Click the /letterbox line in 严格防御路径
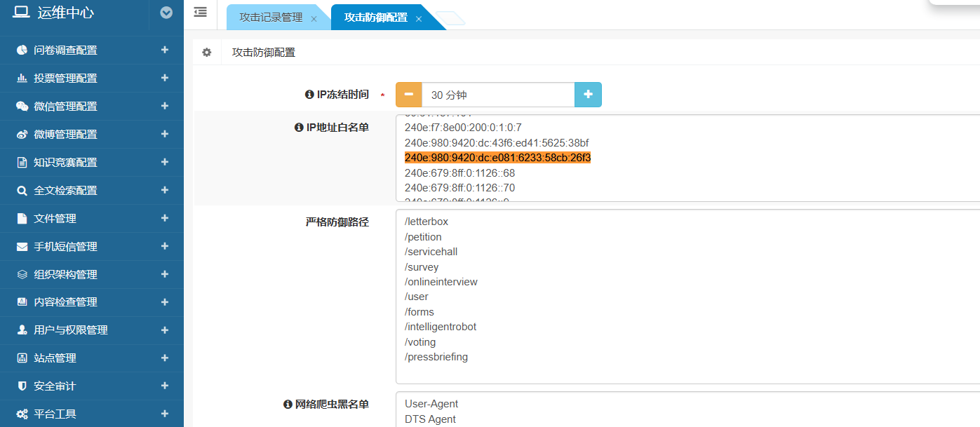 coord(427,222)
